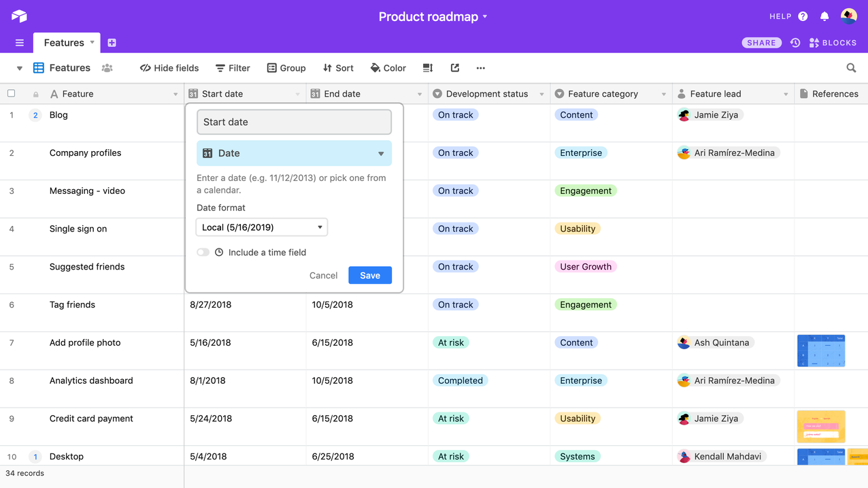
Task: Check the select all records checkbox
Action: click(12, 94)
